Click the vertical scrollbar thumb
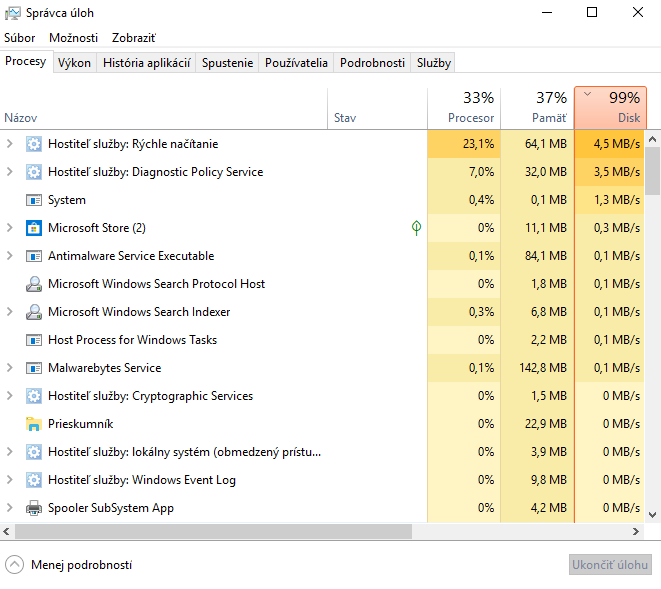Viewport: 661px width, 589px height. coord(653,171)
